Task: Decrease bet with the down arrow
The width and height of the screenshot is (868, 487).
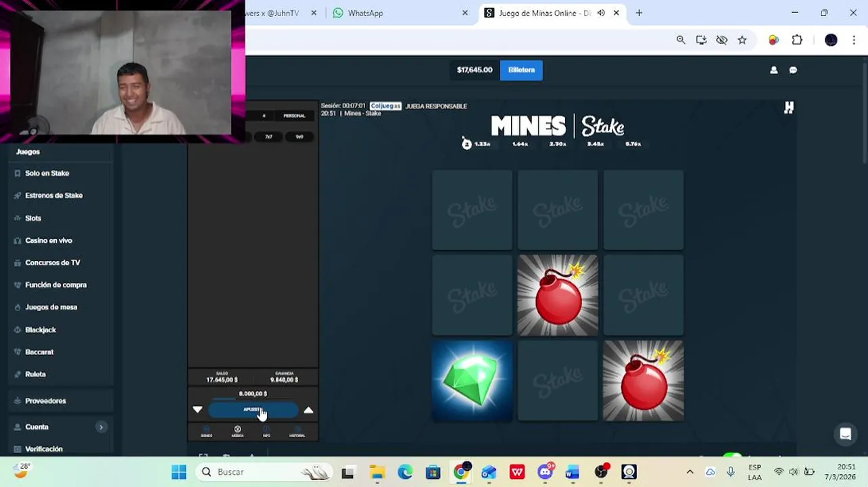Action: tap(197, 410)
